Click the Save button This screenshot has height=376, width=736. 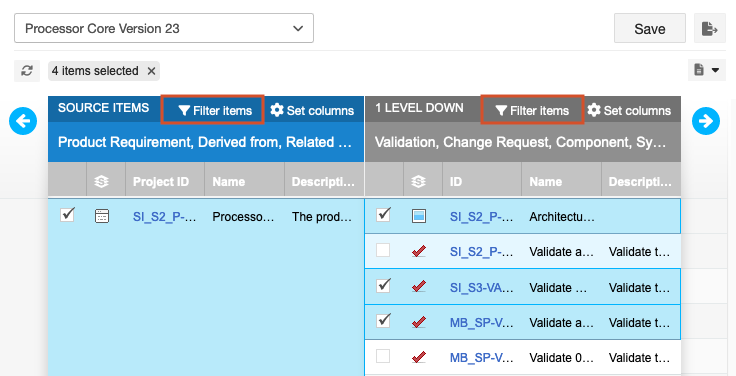650,29
